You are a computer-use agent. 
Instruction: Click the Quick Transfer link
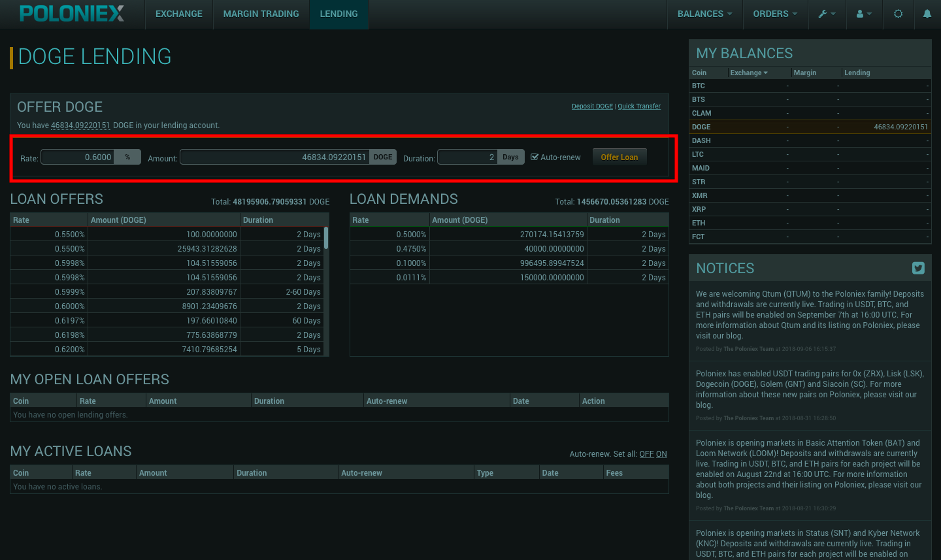[x=639, y=107]
